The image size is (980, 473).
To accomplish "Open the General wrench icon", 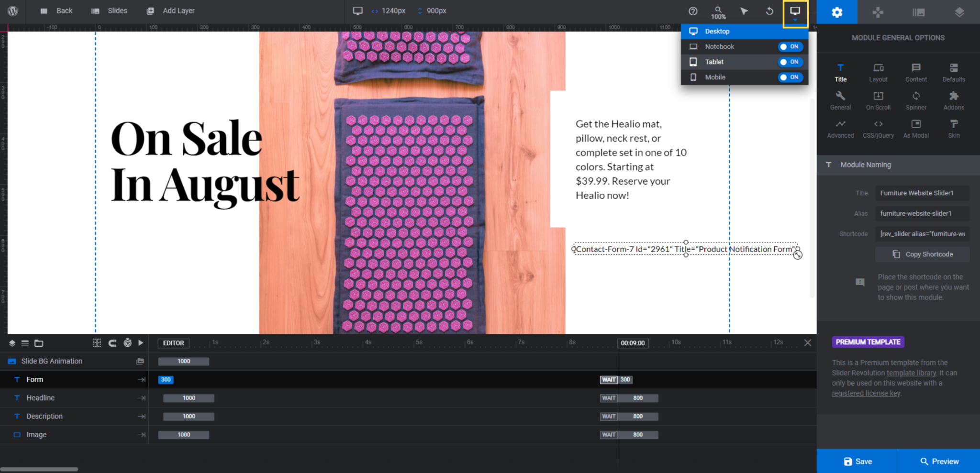I will 841,101.
